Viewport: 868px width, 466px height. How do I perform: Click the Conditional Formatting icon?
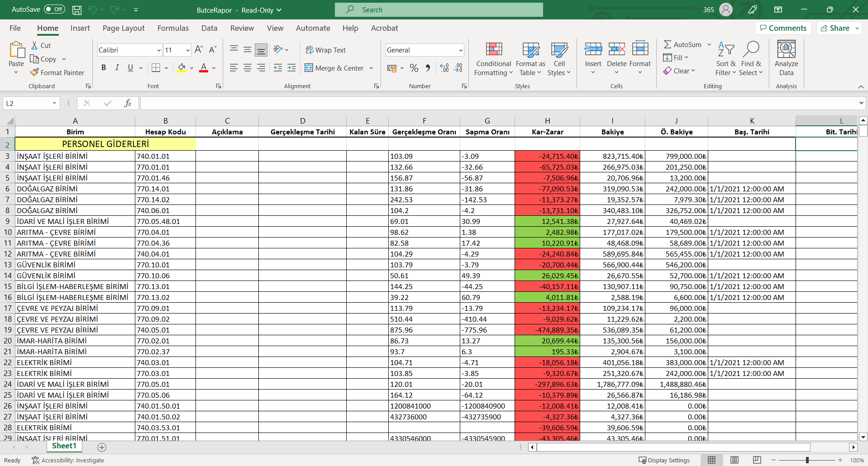pos(494,49)
